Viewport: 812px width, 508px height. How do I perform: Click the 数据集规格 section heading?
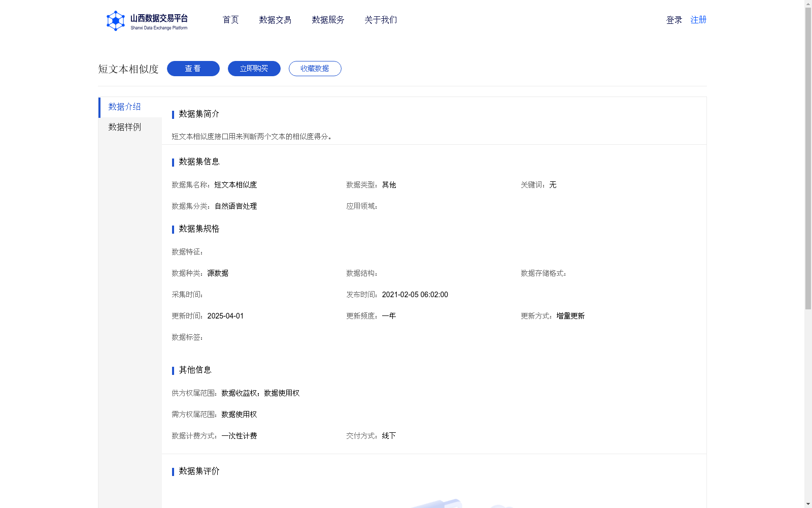point(199,229)
